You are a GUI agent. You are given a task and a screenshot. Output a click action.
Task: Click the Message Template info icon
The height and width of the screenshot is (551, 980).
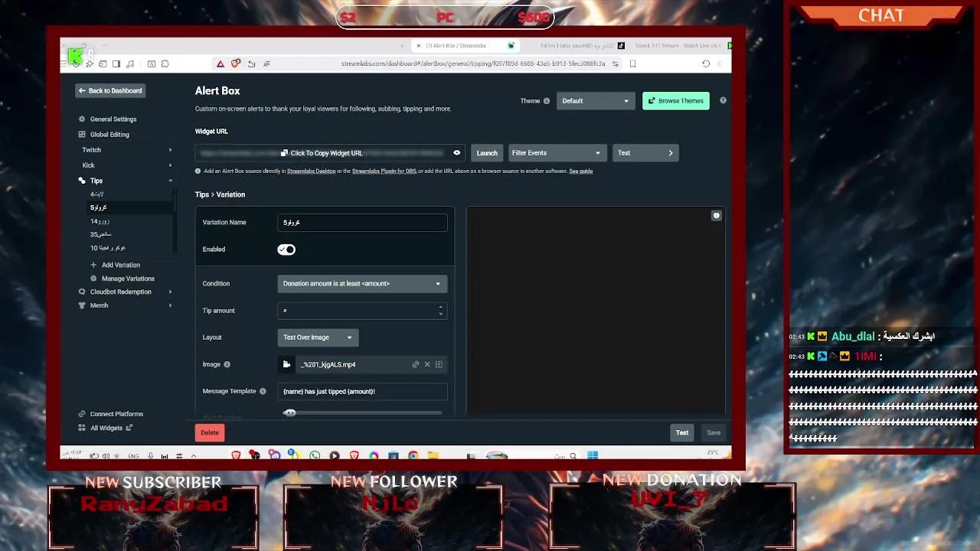pyautogui.click(x=263, y=391)
